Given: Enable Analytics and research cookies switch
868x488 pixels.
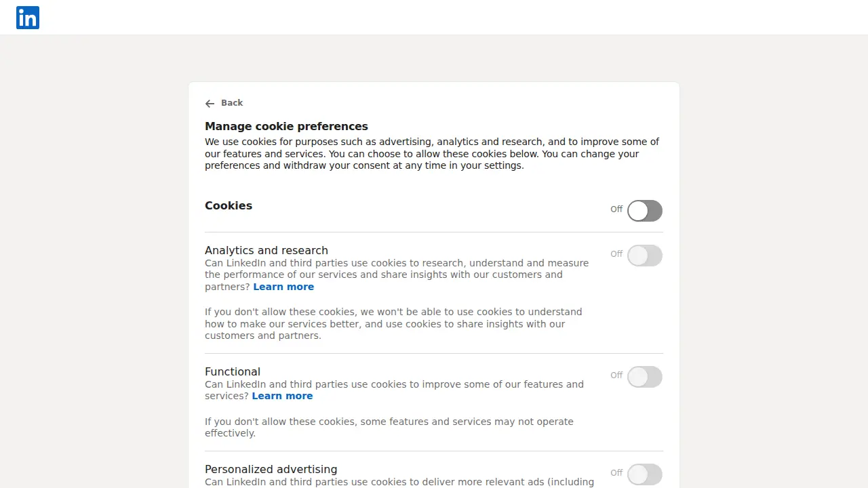Looking at the screenshot, I should 645,256.
